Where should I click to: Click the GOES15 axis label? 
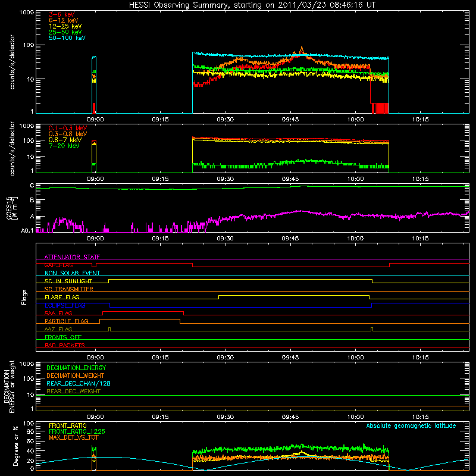tap(11, 208)
